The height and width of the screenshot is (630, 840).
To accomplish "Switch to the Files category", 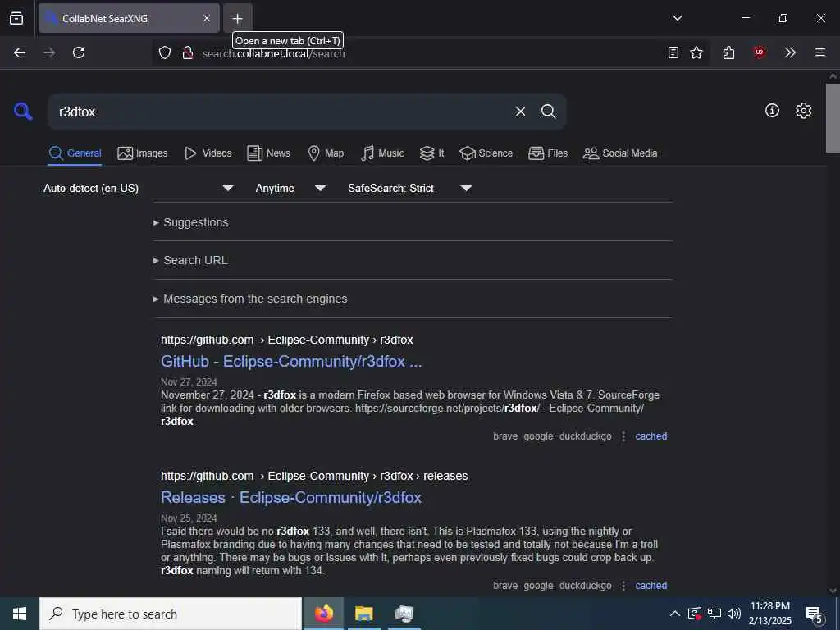I will tap(547, 153).
